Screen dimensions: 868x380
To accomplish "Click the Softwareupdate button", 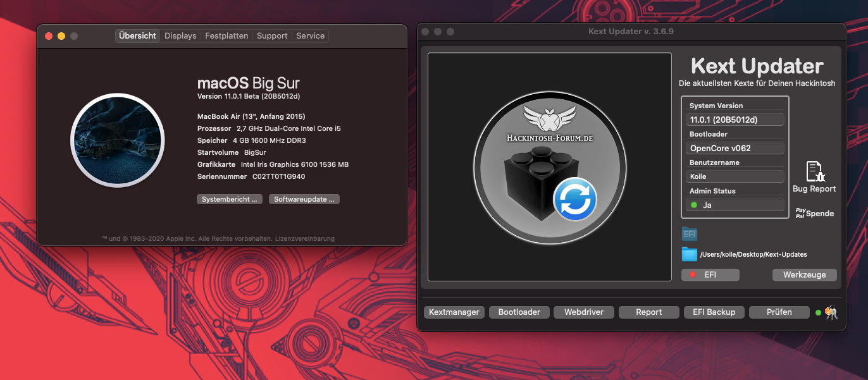I will [x=304, y=199].
